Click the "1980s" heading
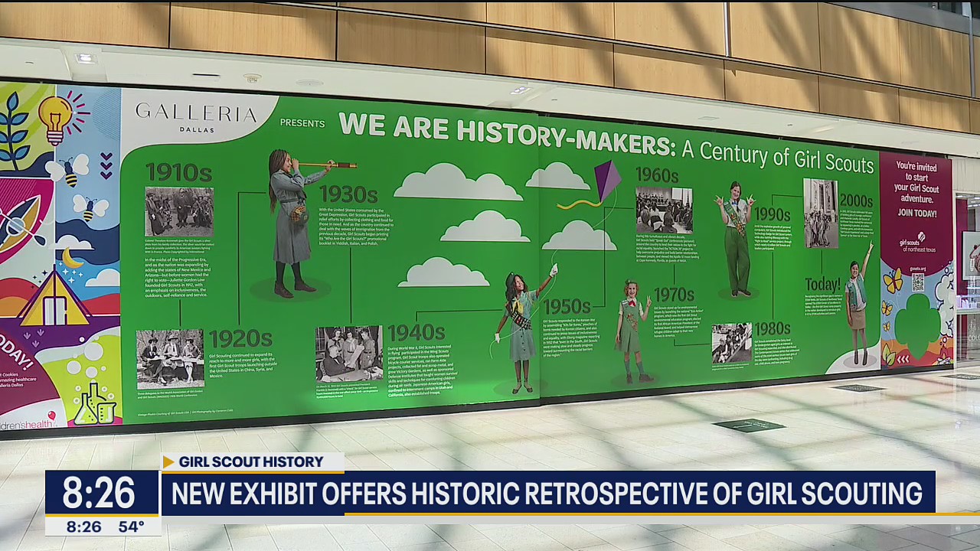The width and height of the screenshot is (980, 551). [x=773, y=329]
